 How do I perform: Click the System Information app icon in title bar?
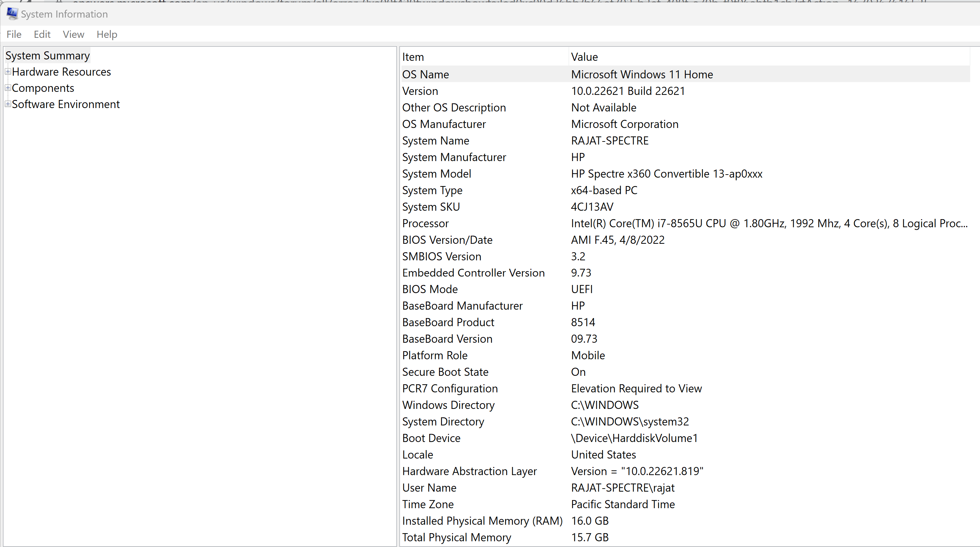(12, 14)
